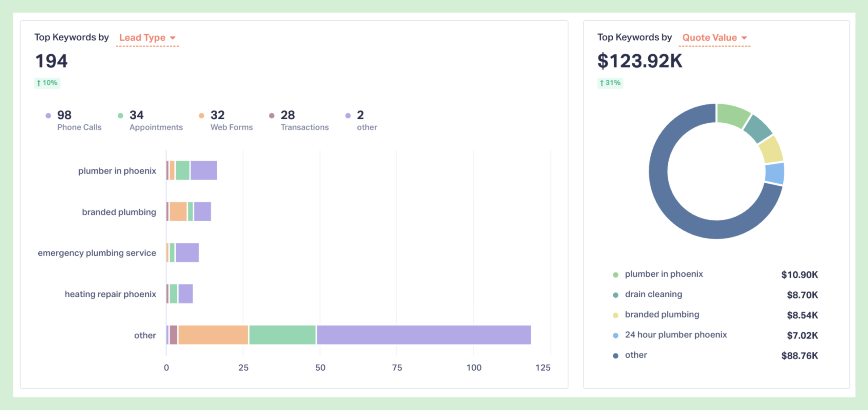Click green dot beside plumber in phoenix

click(616, 275)
